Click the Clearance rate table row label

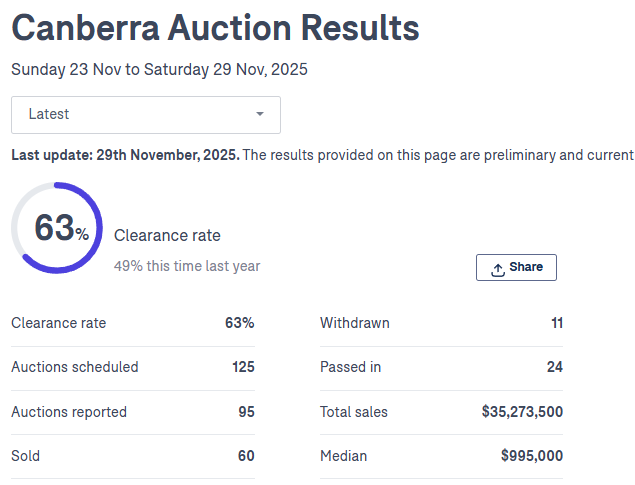point(58,323)
